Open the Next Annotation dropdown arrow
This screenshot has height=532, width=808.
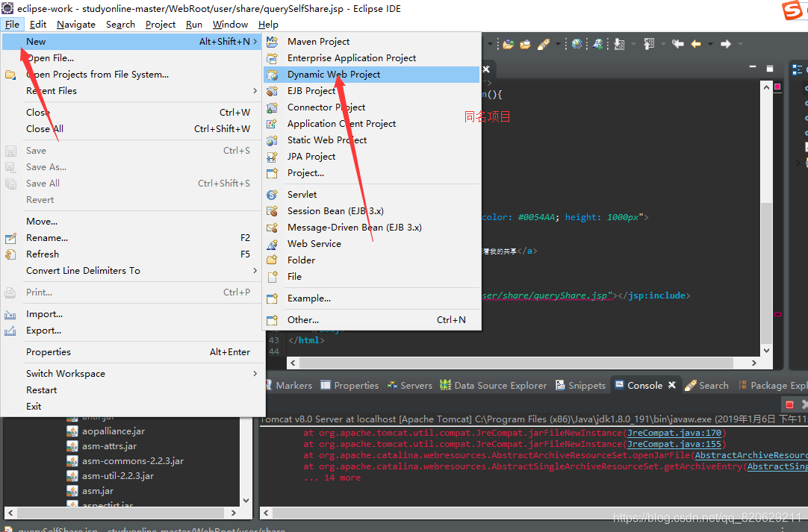pyautogui.click(x=633, y=44)
